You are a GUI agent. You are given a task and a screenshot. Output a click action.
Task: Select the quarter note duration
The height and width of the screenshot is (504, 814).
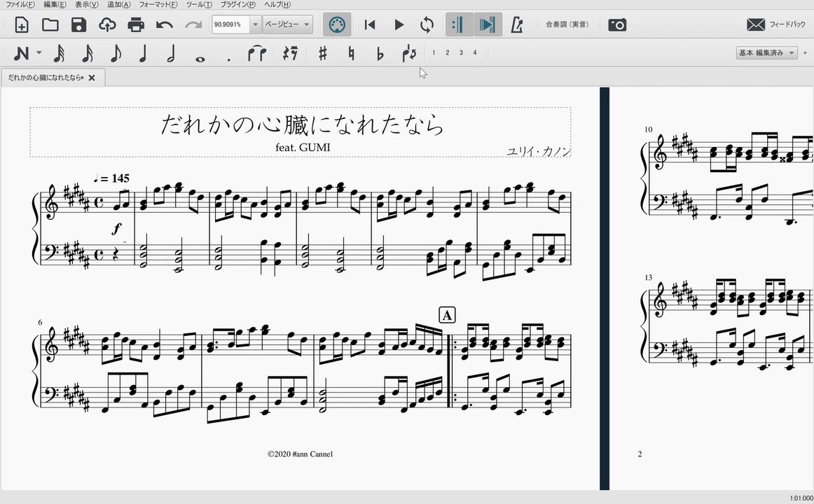click(144, 53)
